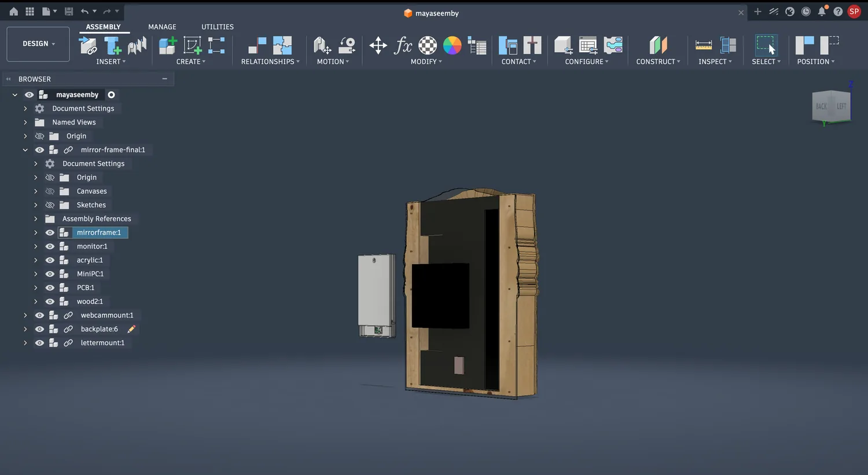This screenshot has height=475, width=868.
Task: Collapse the BROWSER panel minus button
Action: (165, 79)
